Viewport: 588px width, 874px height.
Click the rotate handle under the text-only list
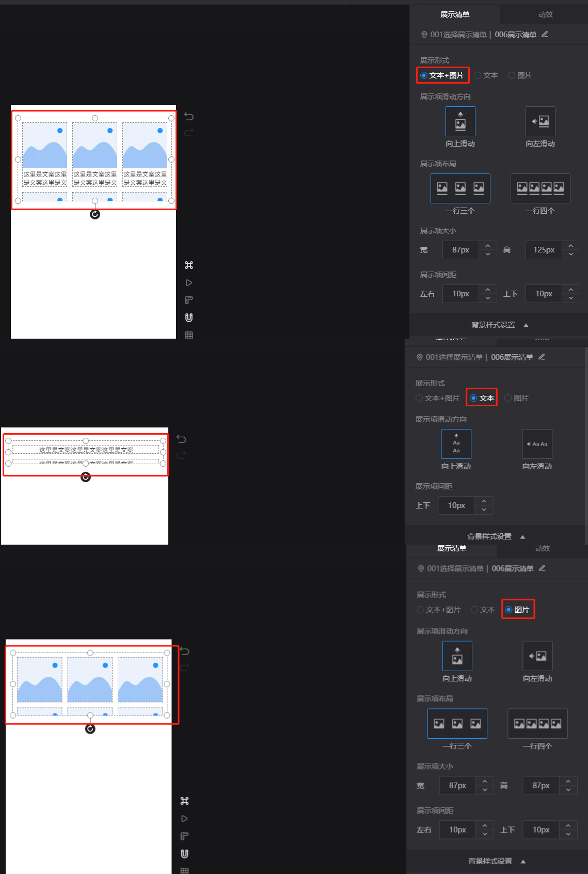(x=86, y=477)
